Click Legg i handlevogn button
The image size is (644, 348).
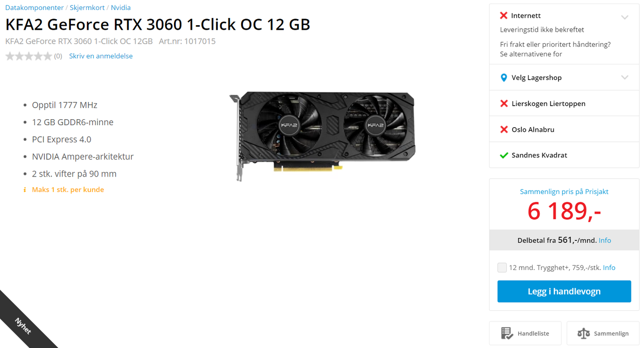564,292
